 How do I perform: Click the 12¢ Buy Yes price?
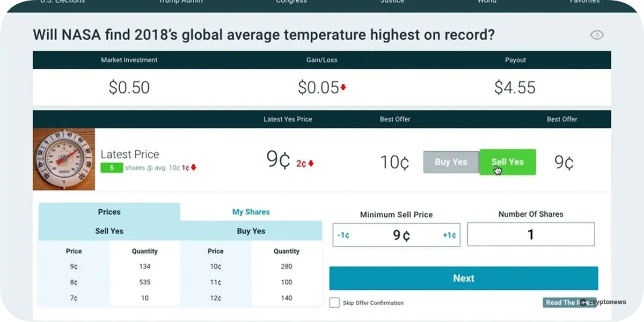[x=216, y=298]
